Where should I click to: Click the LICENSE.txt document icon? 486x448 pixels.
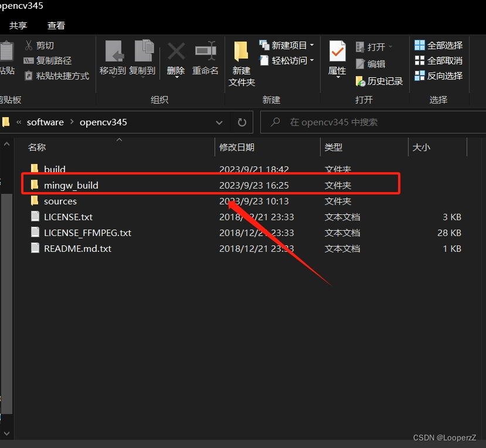coord(35,217)
